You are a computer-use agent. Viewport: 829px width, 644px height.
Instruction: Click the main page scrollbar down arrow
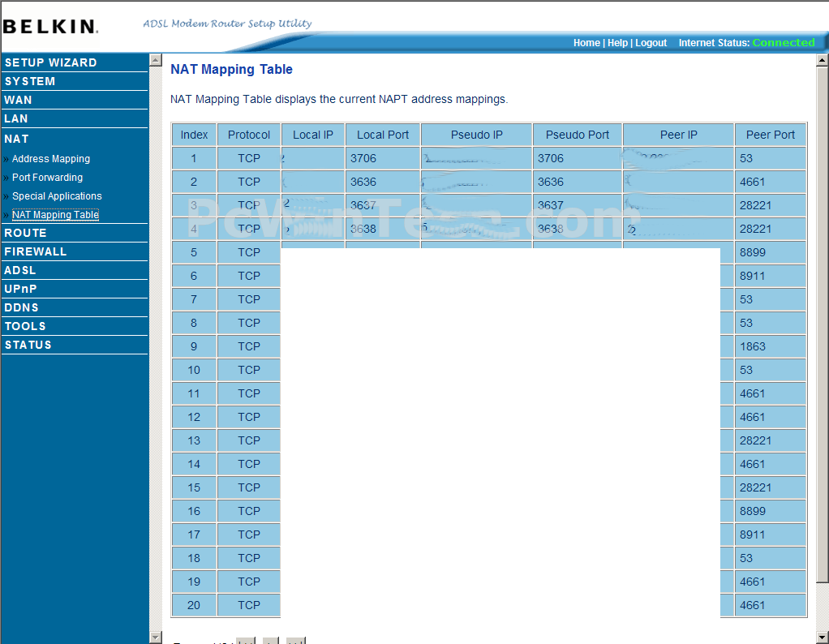823,638
